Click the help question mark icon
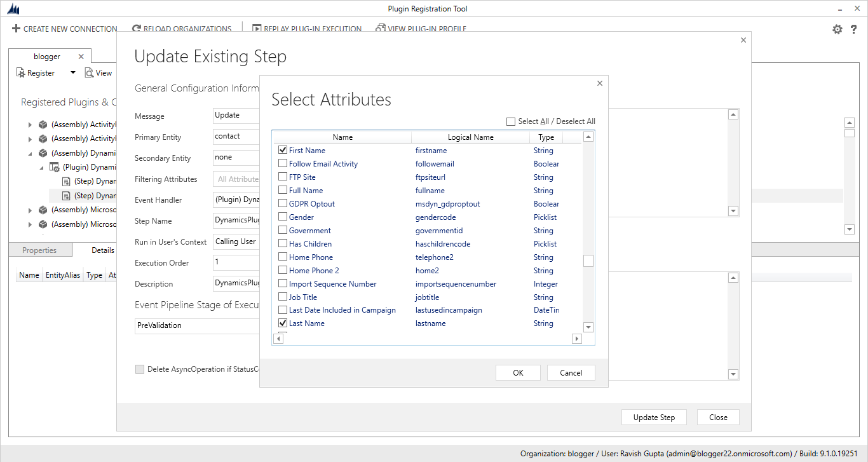This screenshot has width=868, height=462. [853, 29]
